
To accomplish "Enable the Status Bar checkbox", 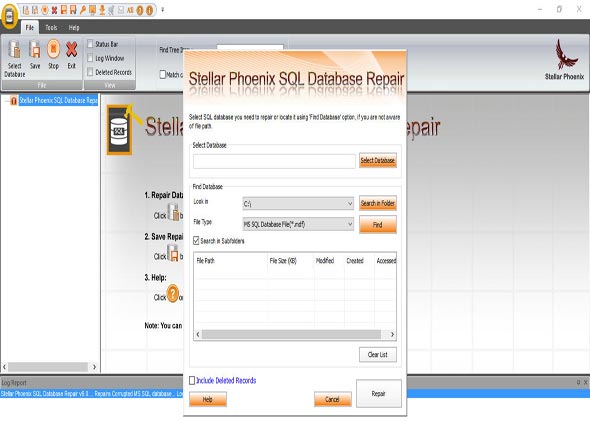I will click(90, 44).
